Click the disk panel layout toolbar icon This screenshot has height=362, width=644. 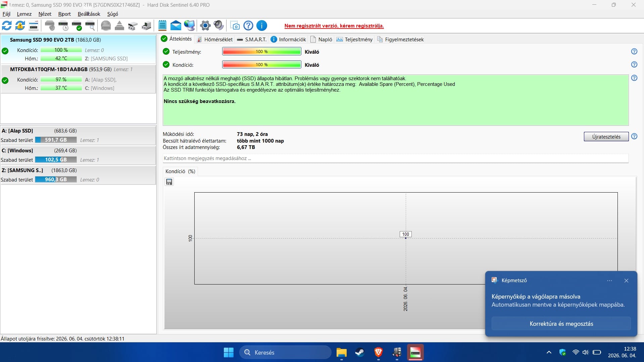point(34,25)
